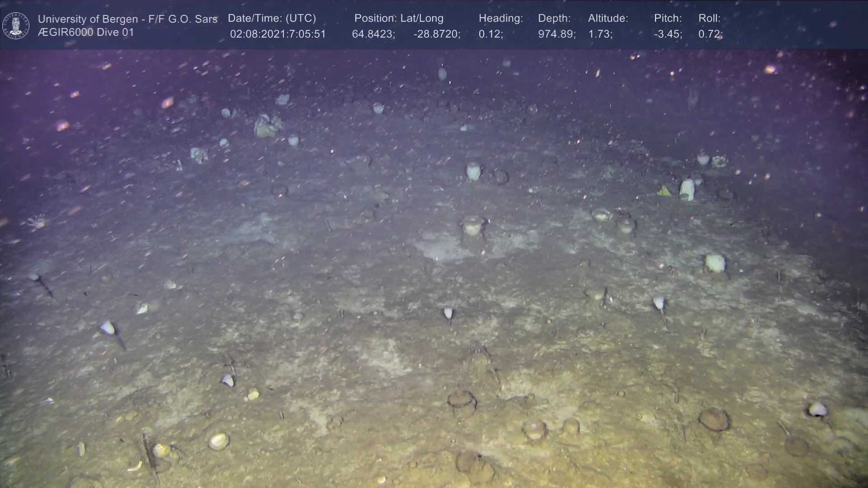Image resolution: width=868 pixels, height=488 pixels.
Task: Select the roll value 0.72
Action: coord(710,34)
